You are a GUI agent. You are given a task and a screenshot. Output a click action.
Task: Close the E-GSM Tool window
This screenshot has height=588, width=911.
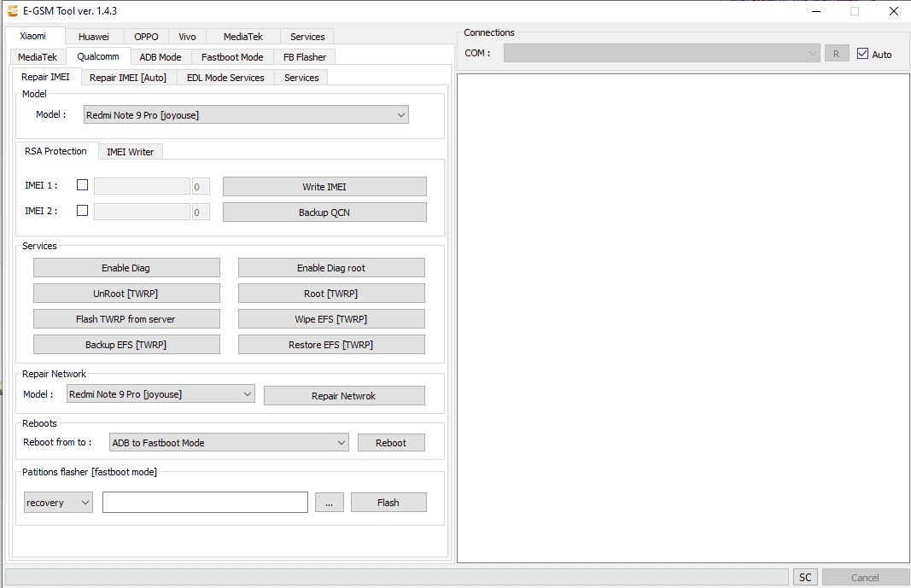point(894,11)
